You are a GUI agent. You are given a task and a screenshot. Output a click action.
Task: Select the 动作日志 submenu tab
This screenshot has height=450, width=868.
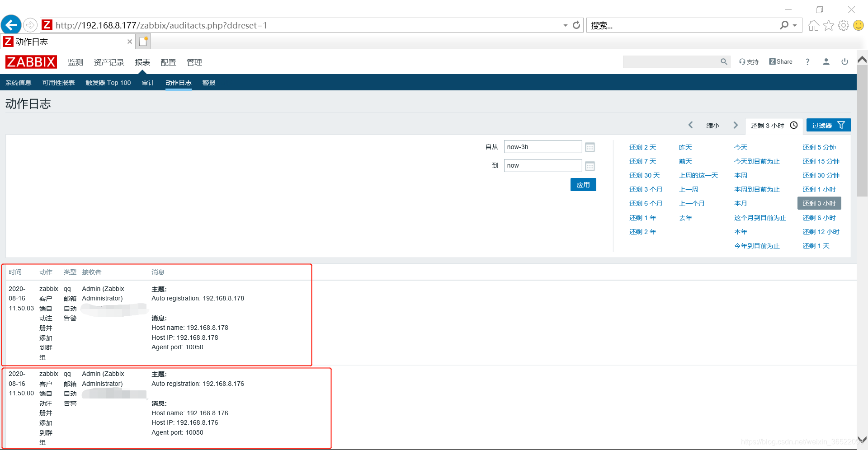tap(179, 83)
